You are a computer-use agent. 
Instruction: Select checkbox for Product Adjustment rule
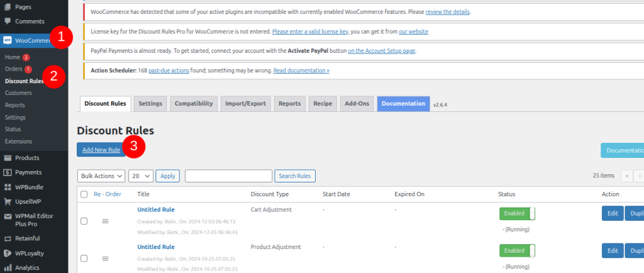(x=84, y=259)
